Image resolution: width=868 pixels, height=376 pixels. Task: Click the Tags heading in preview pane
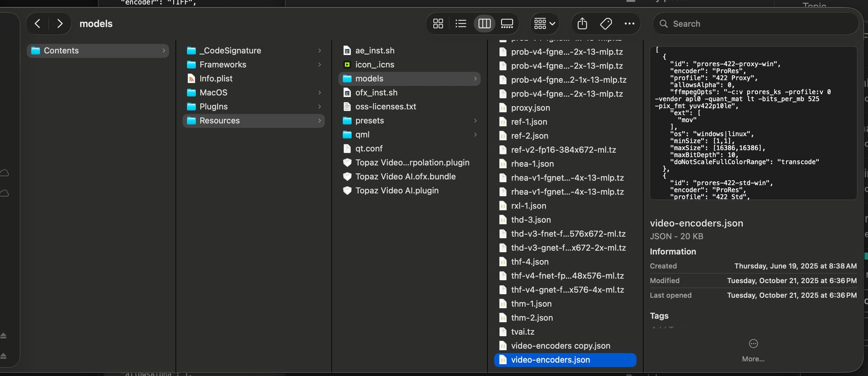point(659,316)
